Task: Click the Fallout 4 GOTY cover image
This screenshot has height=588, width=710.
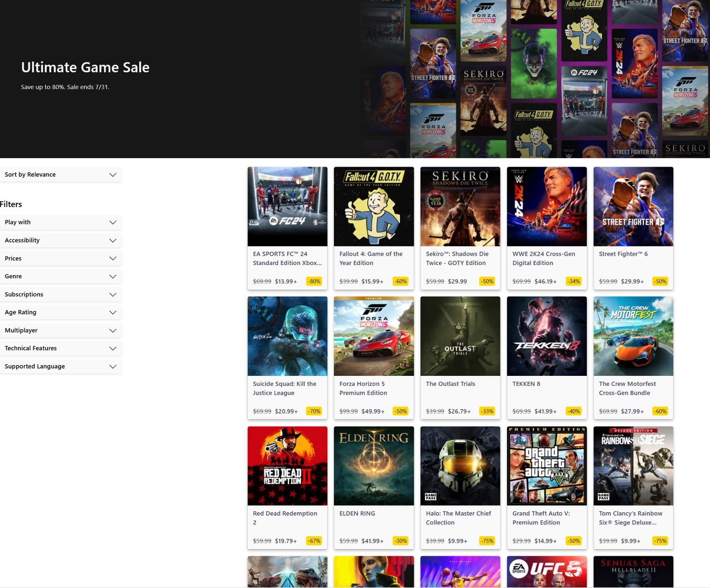Action: [x=373, y=206]
